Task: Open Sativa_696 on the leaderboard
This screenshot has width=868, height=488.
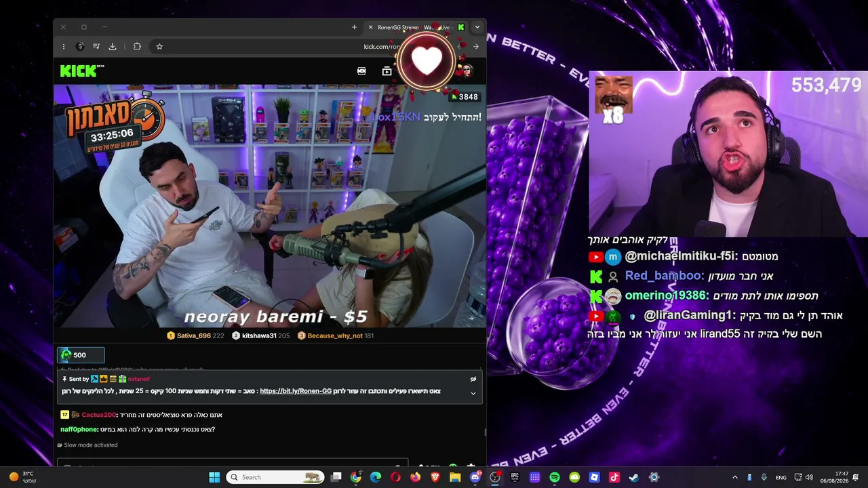Action: [x=195, y=335]
